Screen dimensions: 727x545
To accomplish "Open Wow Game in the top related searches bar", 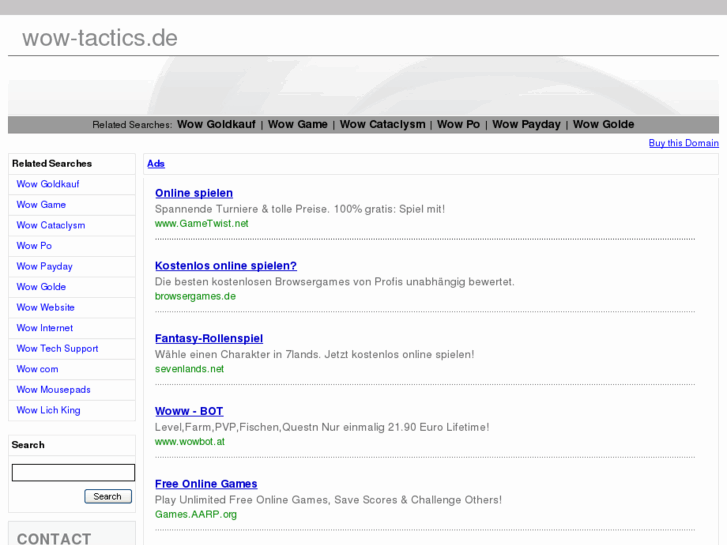I will pos(298,124).
